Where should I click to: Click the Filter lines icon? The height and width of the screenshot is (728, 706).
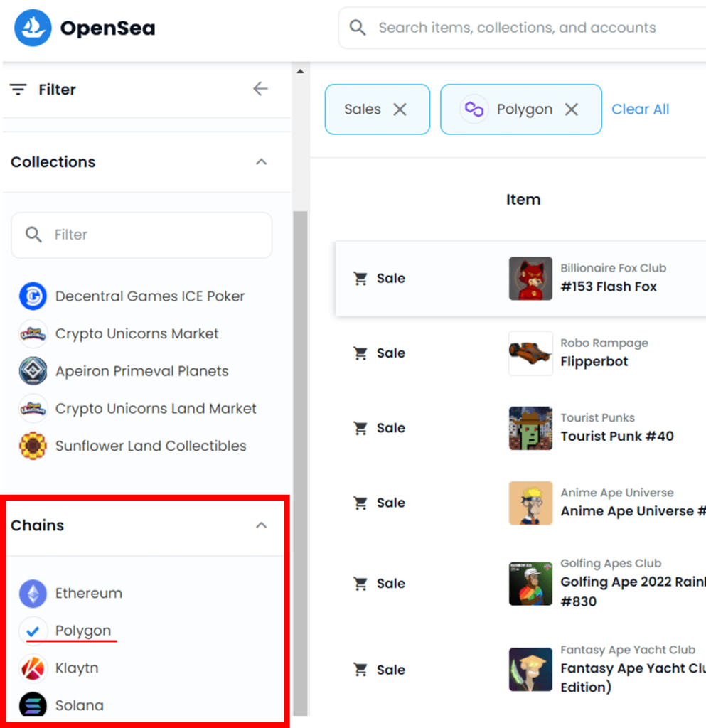[x=18, y=89]
